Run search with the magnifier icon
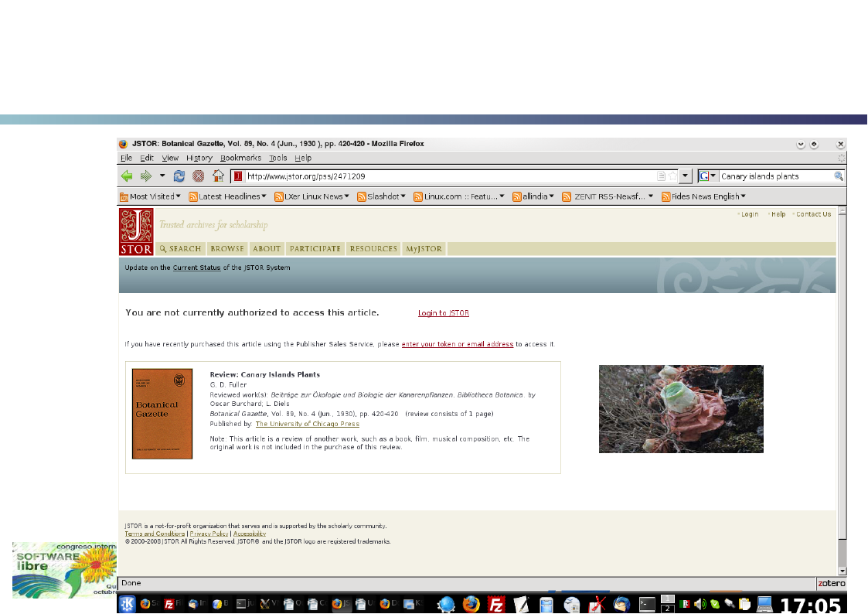Screen dimensions: 868x614 [x=839, y=176]
